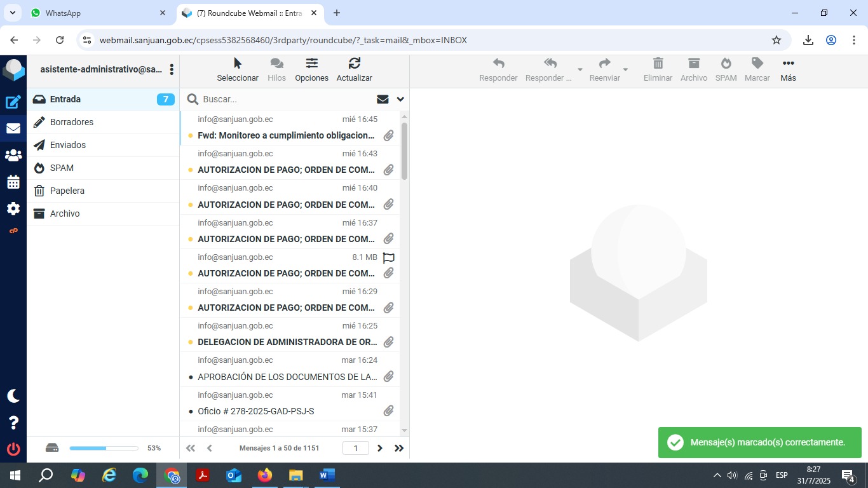
Task: Click the Buscar search input field
Action: click(286, 99)
